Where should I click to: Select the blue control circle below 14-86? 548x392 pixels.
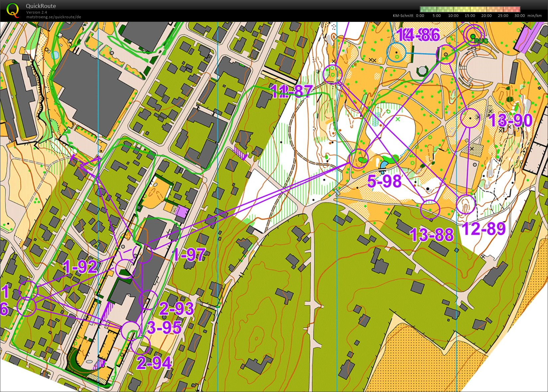pyautogui.click(x=396, y=52)
